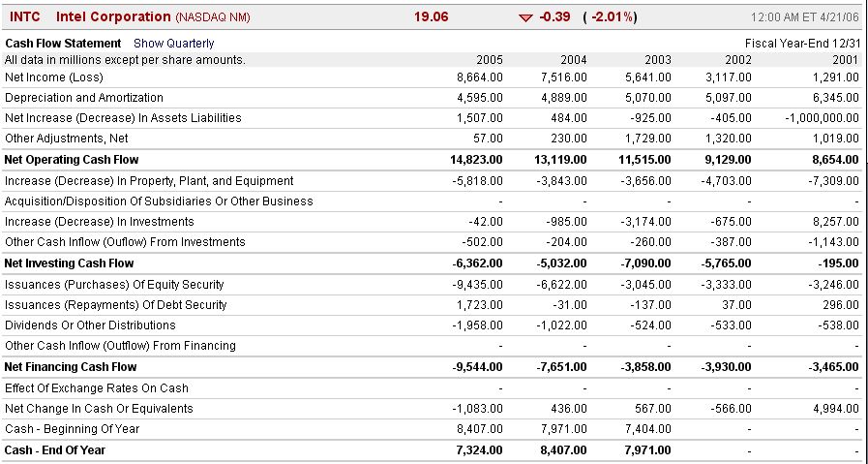Click the Cash Flow Statement heading
This screenshot has width=868, height=464.
coord(63,44)
